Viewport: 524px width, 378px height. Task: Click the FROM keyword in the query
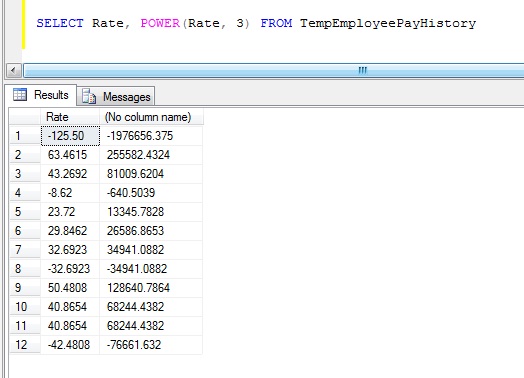tap(276, 23)
